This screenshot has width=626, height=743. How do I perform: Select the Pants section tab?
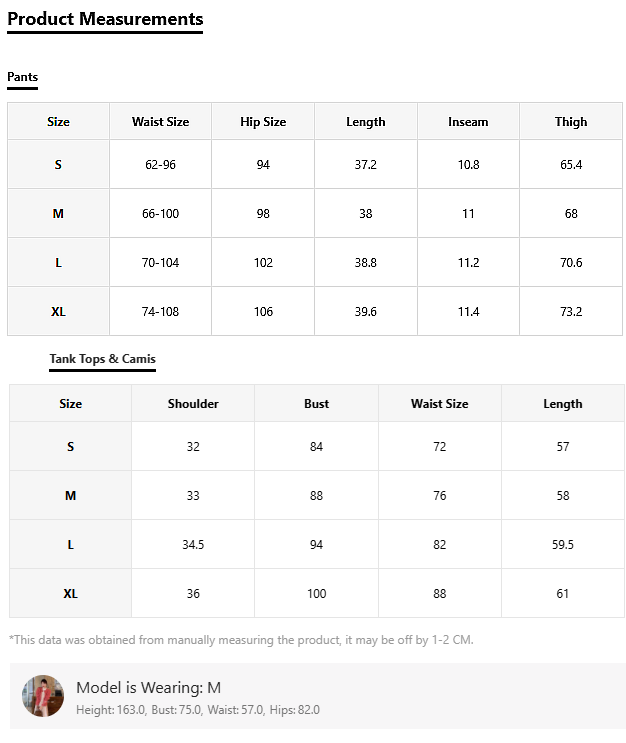click(22, 77)
